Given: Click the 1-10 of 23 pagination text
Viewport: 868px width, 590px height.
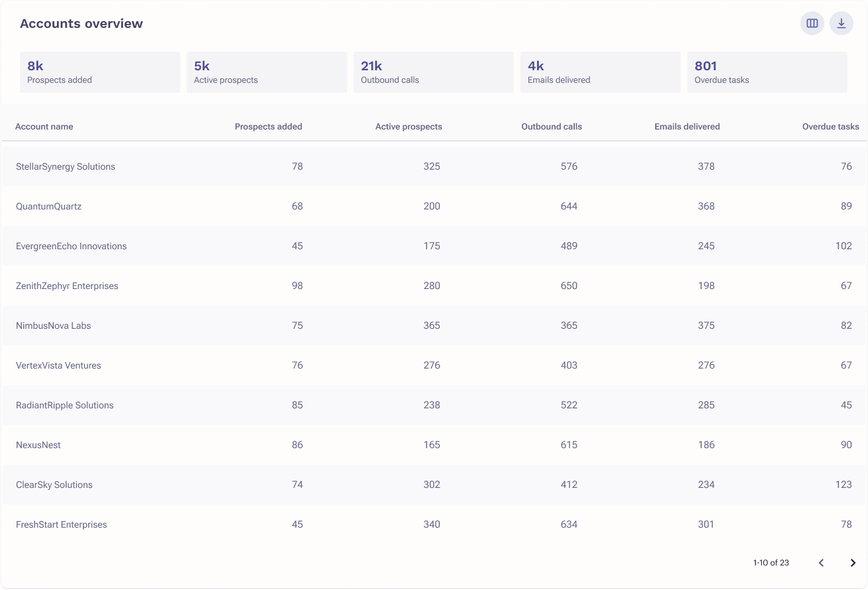Looking at the screenshot, I should tap(771, 563).
